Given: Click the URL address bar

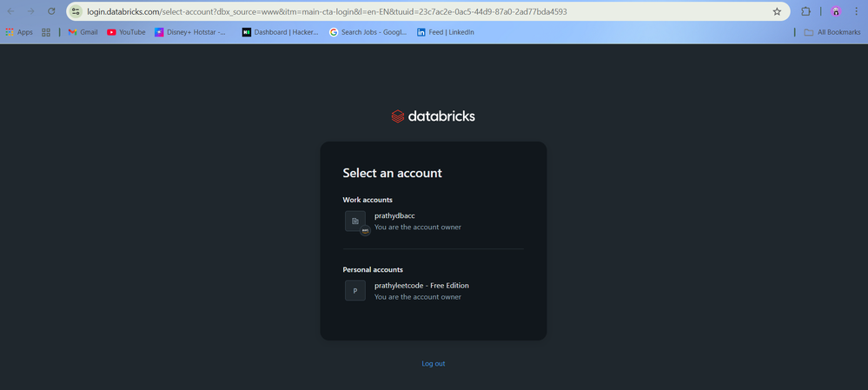Looking at the screenshot, I should pos(429,11).
